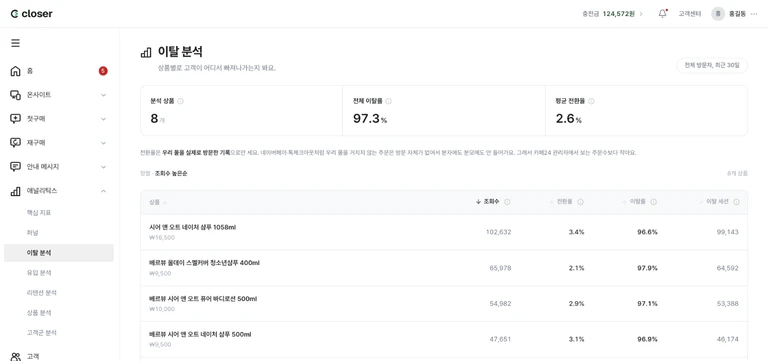
Task: Click the 97.3% 전체 이탈률 value
Action: (370, 119)
